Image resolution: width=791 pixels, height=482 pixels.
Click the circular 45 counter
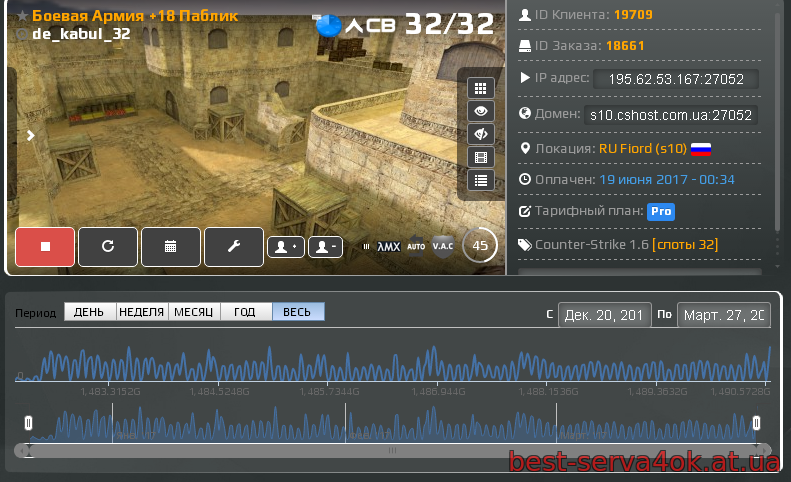pos(480,246)
